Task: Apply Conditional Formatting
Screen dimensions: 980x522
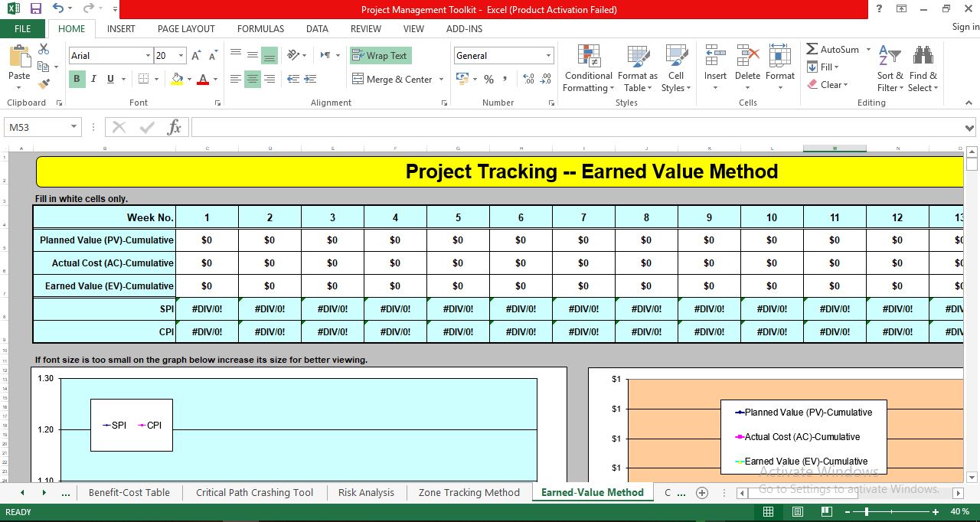Action: [587, 69]
